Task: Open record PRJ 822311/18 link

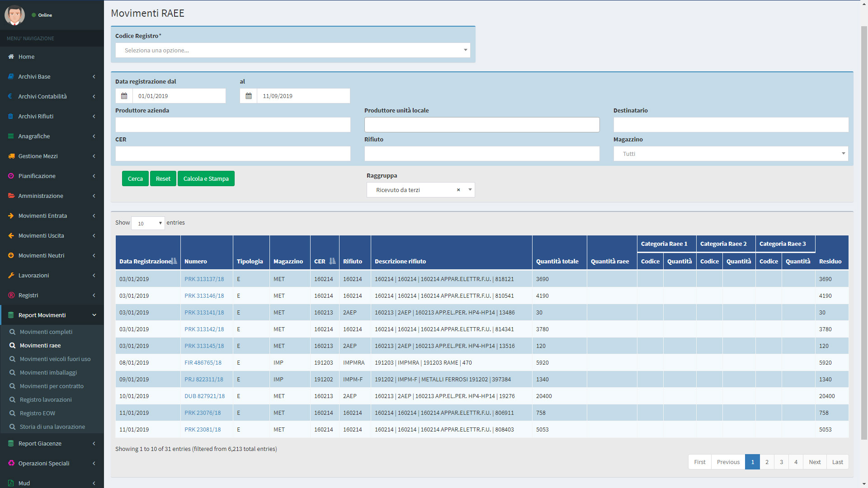Action: coord(203,379)
